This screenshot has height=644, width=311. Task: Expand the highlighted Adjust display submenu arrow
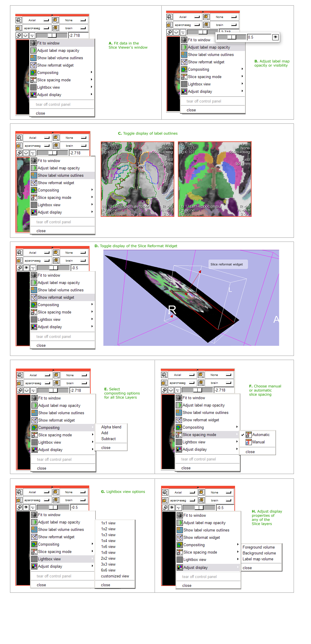point(238,567)
